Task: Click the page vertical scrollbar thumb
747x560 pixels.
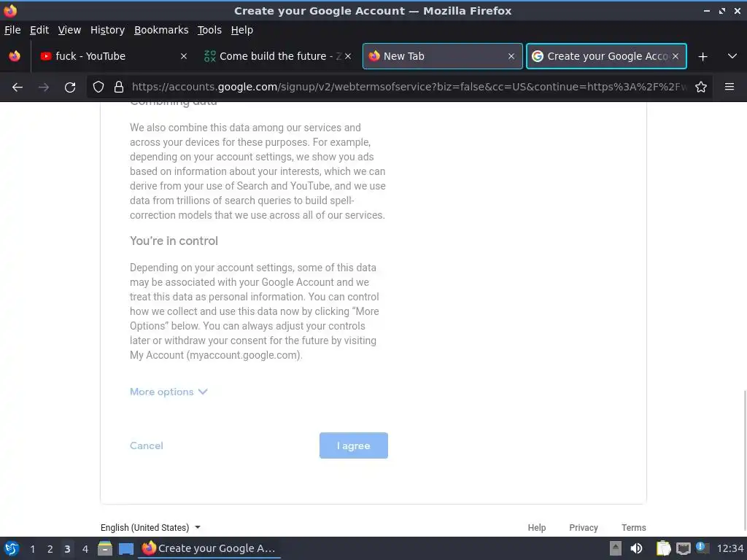Action: point(744,462)
